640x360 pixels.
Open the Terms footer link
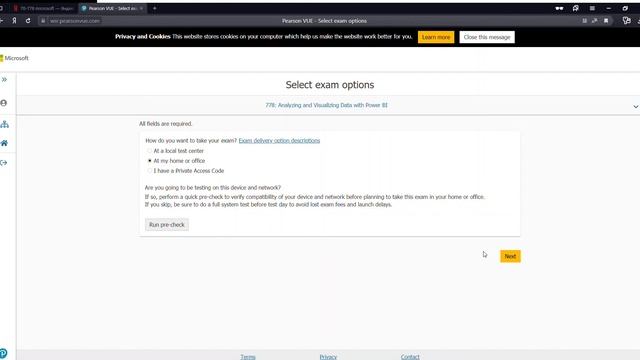[x=248, y=357]
